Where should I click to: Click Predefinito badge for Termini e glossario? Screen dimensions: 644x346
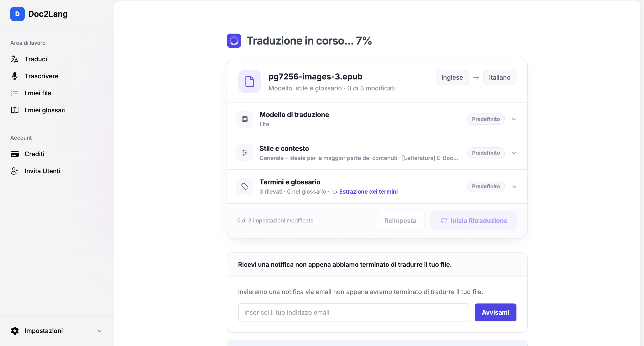coord(486,186)
